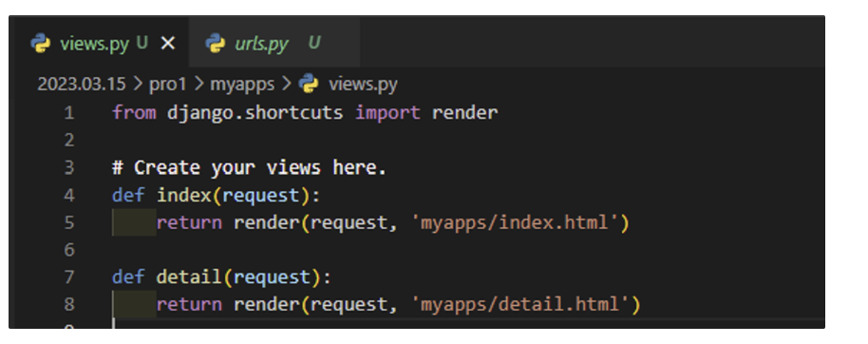Click 'django.shortcuts' in import line
This screenshot has height=344, width=868.
point(255,113)
